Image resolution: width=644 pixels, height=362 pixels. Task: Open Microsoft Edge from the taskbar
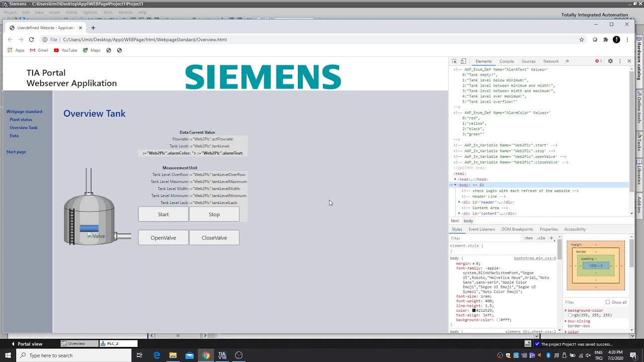click(x=157, y=355)
